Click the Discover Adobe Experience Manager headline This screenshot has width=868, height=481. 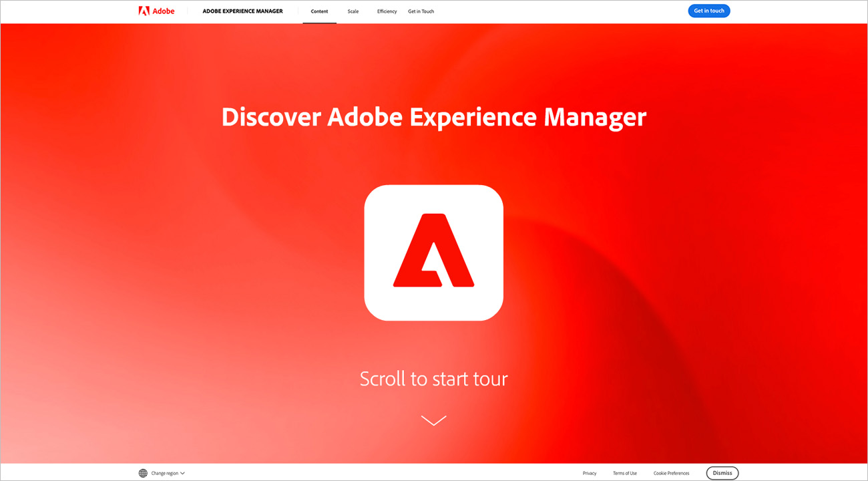pyautogui.click(x=433, y=117)
